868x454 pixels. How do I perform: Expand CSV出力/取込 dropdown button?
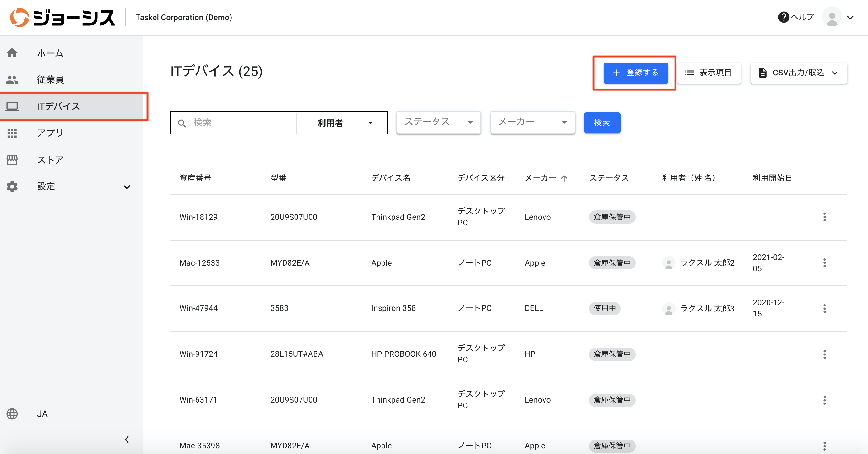(798, 73)
